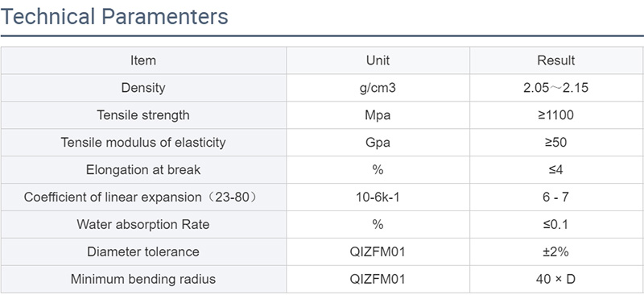Click the Elongation at break label
The image size is (644, 295).
(143, 169)
